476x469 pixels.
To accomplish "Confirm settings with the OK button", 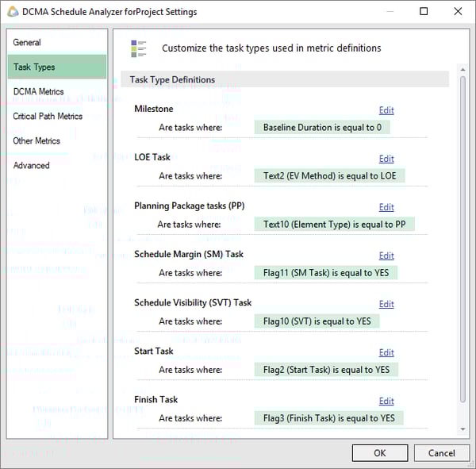I will pos(380,453).
